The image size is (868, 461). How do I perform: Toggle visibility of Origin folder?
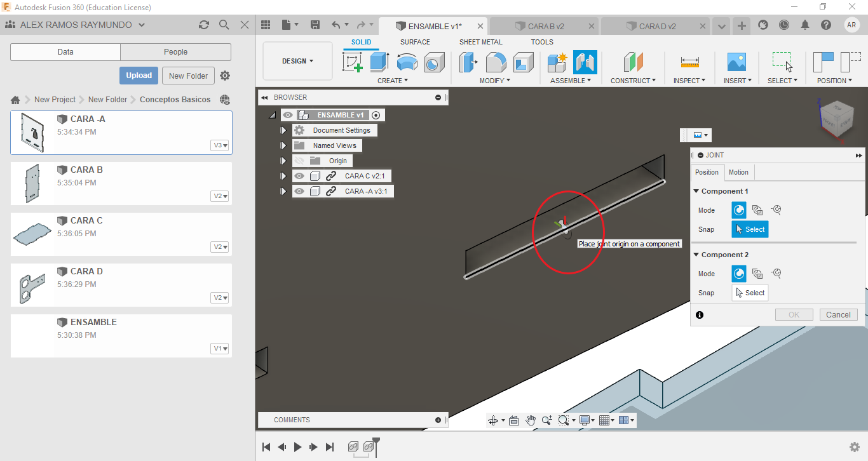point(299,161)
